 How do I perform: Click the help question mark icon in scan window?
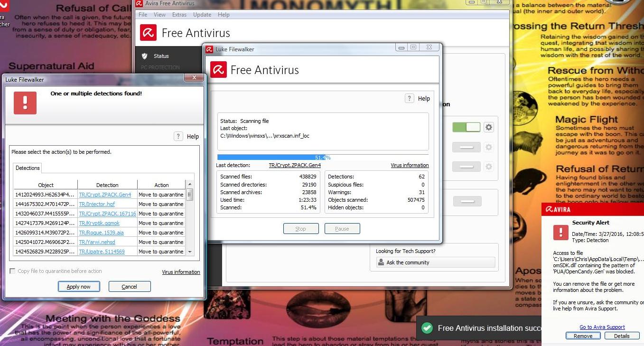(410, 98)
